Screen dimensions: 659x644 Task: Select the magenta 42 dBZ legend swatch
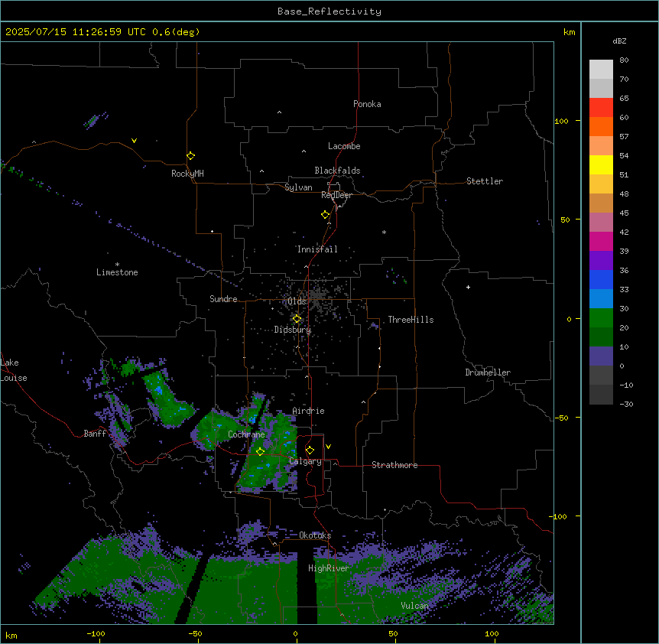point(601,241)
